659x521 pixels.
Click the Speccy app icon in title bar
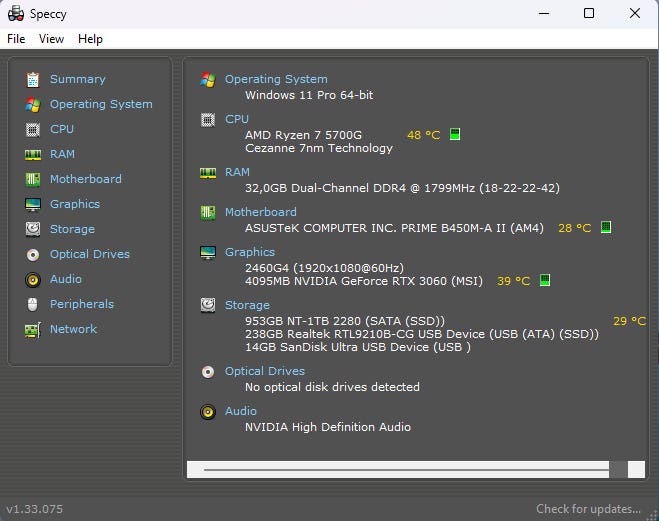(16, 13)
